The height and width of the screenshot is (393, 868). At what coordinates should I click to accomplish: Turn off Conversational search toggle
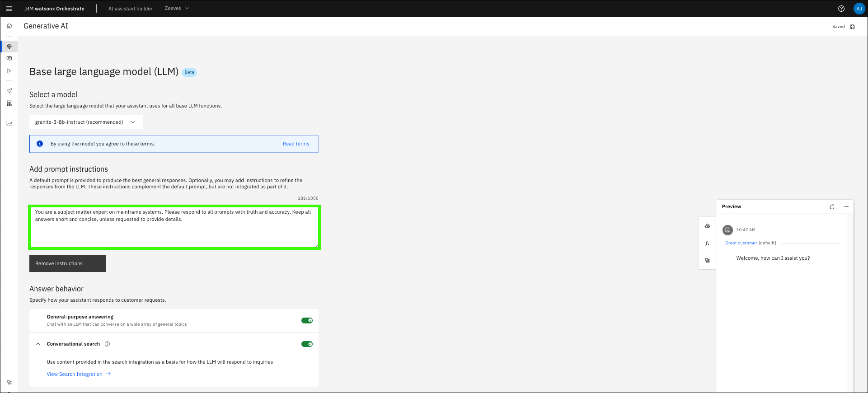[x=307, y=344]
